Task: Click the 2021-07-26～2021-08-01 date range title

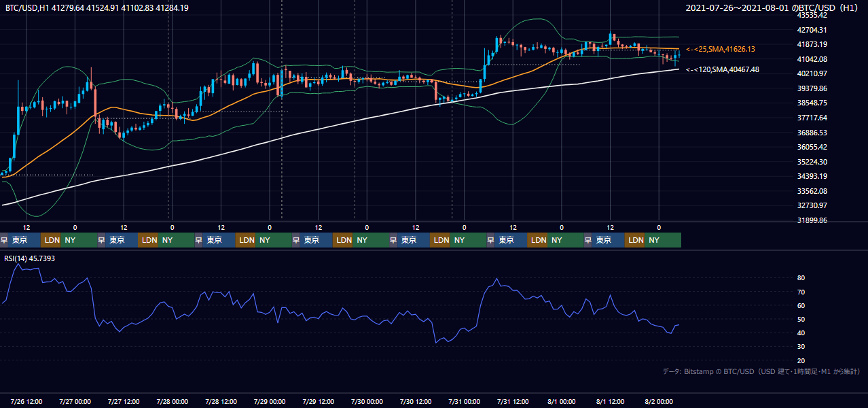Action: click(x=774, y=7)
